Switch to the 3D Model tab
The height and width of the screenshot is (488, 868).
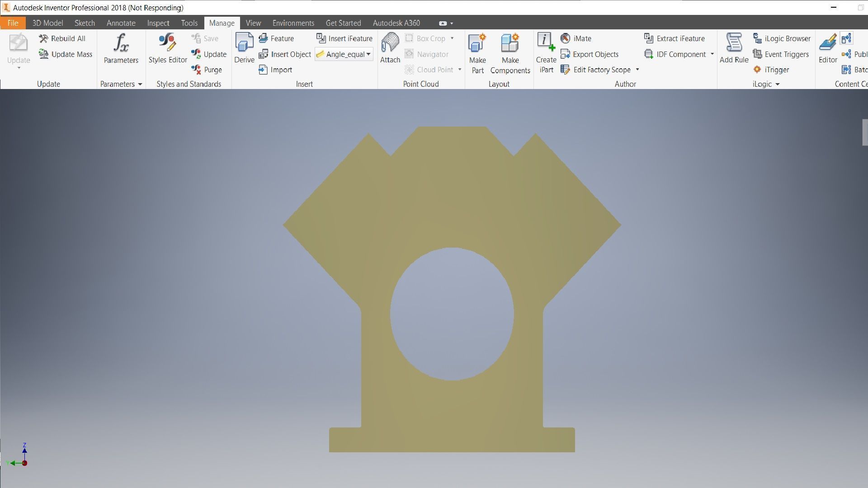pos(47,23)
